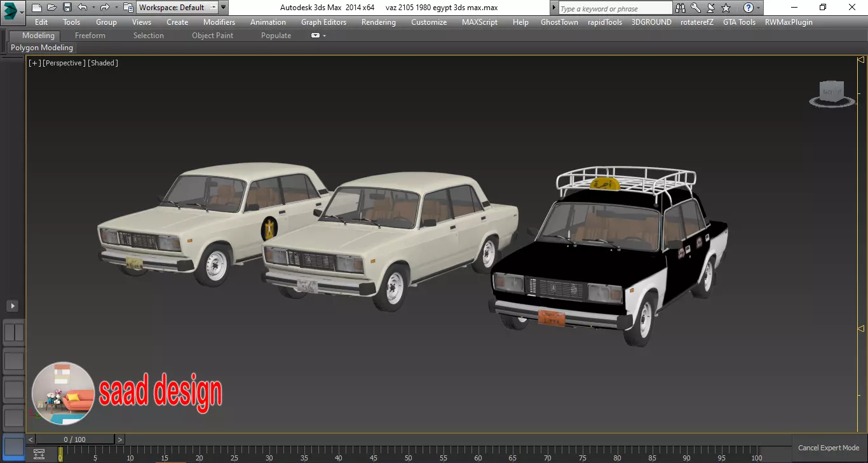Expand viewport layout tabs play arrow
The height and width of the screenshot is (463, 868).
coord(12,306)
